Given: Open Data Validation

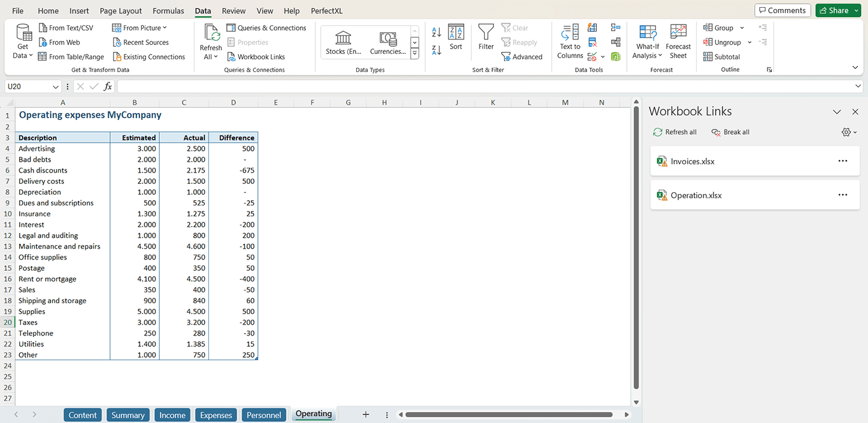Looking at the screenshot, I should coord(591,56).
